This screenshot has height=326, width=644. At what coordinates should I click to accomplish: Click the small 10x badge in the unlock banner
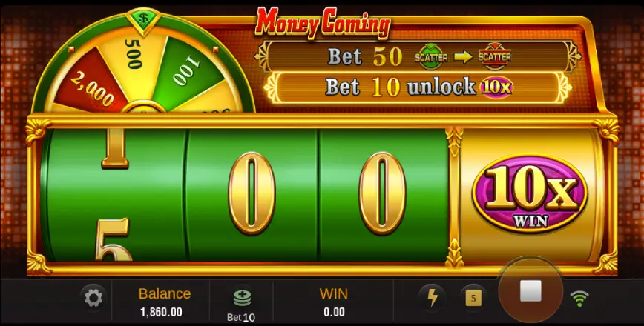tap(496, 87)
